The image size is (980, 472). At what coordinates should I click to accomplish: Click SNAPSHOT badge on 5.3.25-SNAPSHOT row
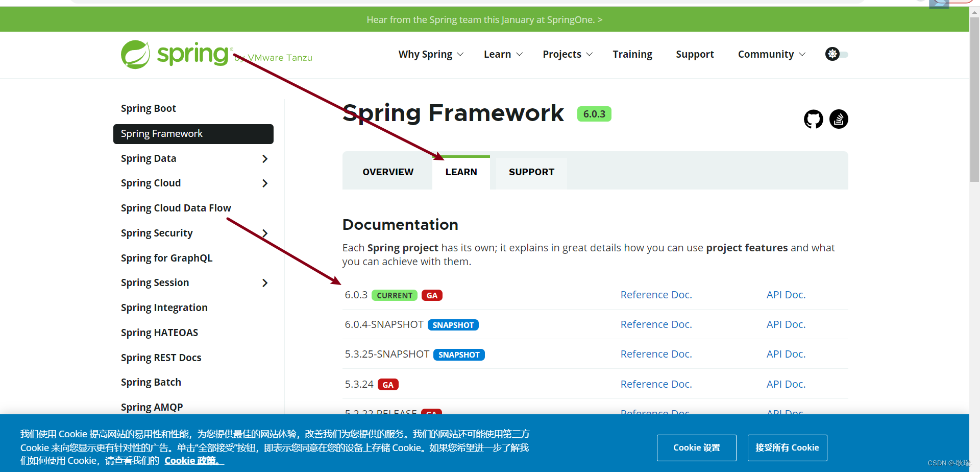[x=459, y=355]
